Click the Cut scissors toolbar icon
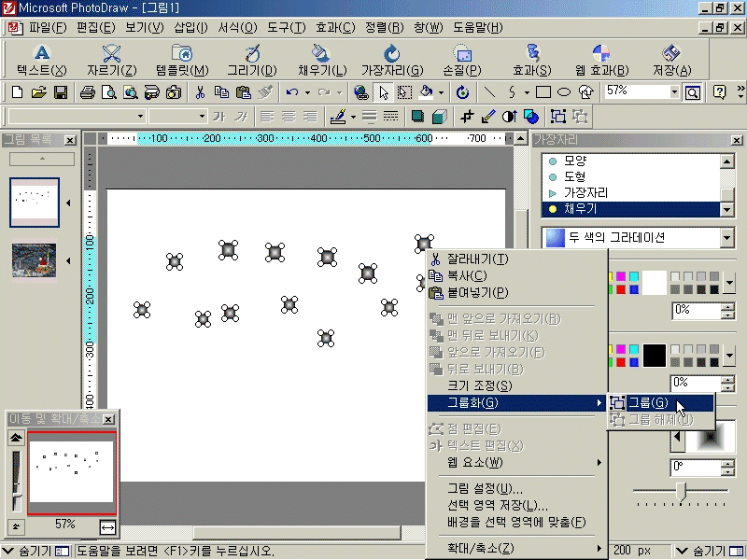Image resolution: width=747 pixels, height=560 pixels. (200, 91)
